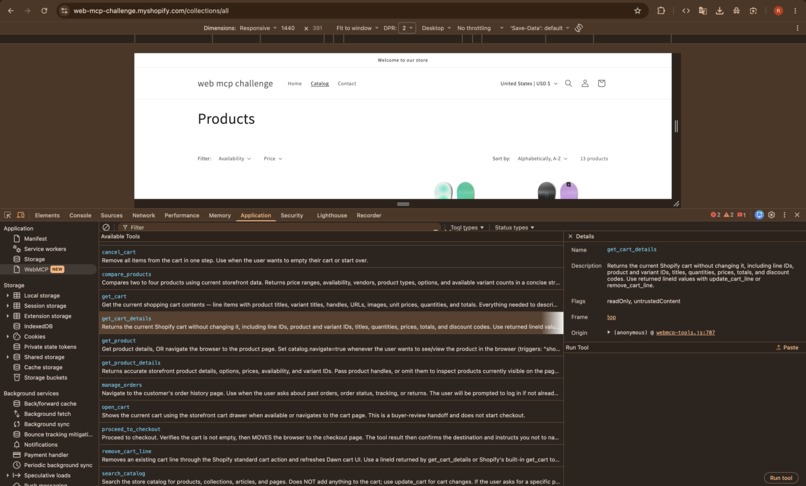Open the Sort by Alphabetically A-Z dropdown
Image resolution: width=806 pixels, height=486 pixels.
542,158
